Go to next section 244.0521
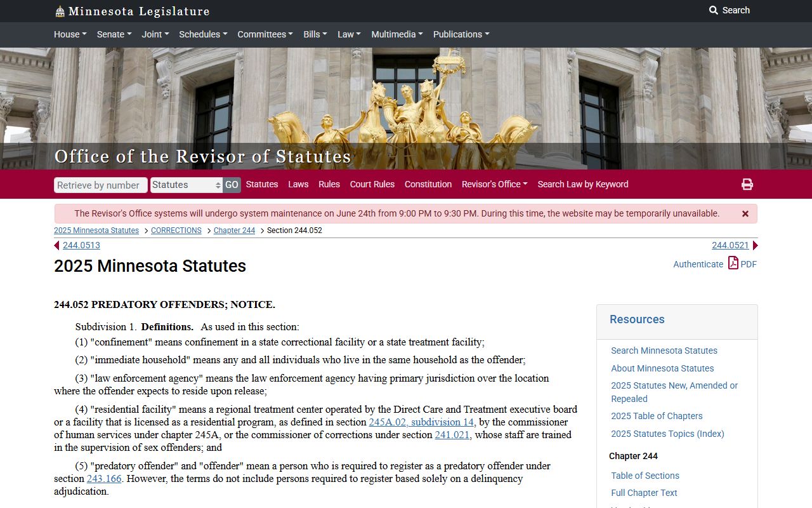Viewport: 812px width, 508px height. (730, 246)
